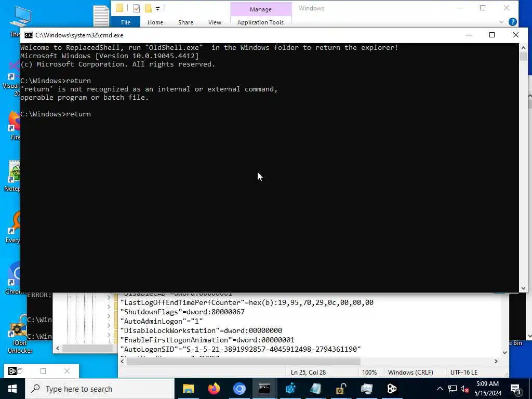
Task: Switch to the Notepad taskbar icon
Action: tap(315, 389)
